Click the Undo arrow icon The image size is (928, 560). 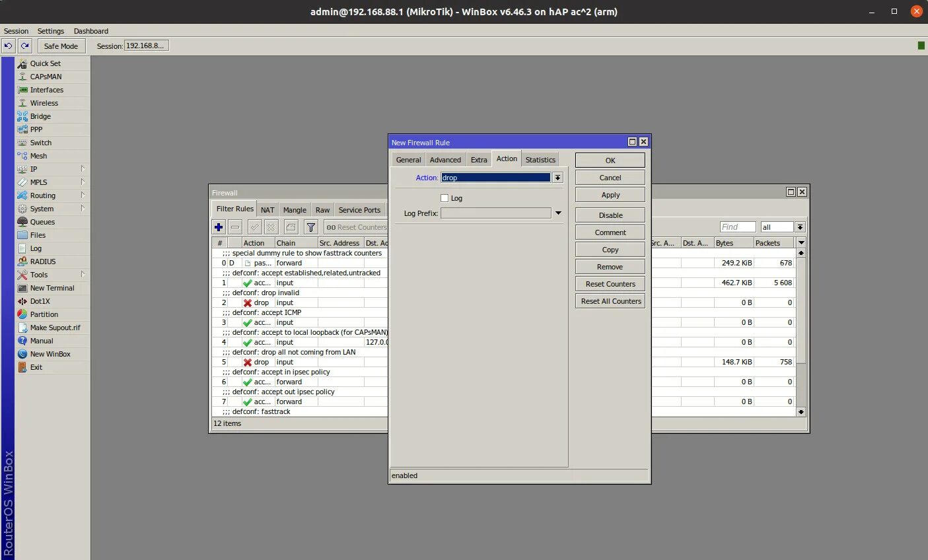point(8,46)
